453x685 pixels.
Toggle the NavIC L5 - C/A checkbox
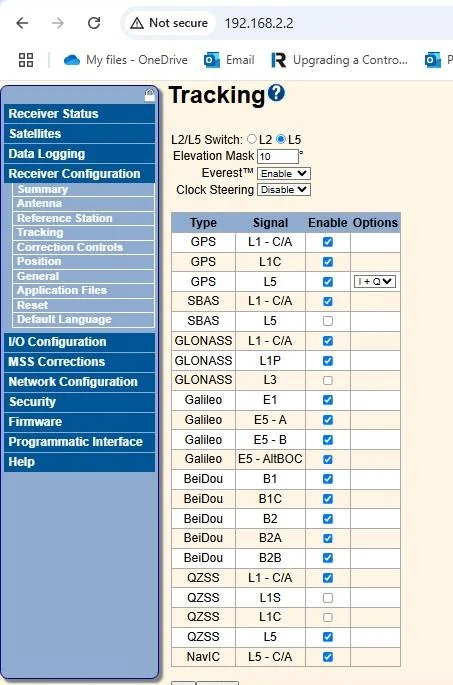[x=328, y=657]
